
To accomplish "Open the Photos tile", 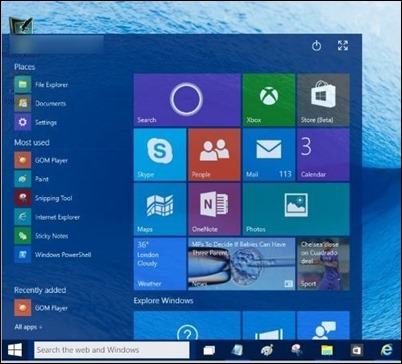I will click(x=296, y=209).
